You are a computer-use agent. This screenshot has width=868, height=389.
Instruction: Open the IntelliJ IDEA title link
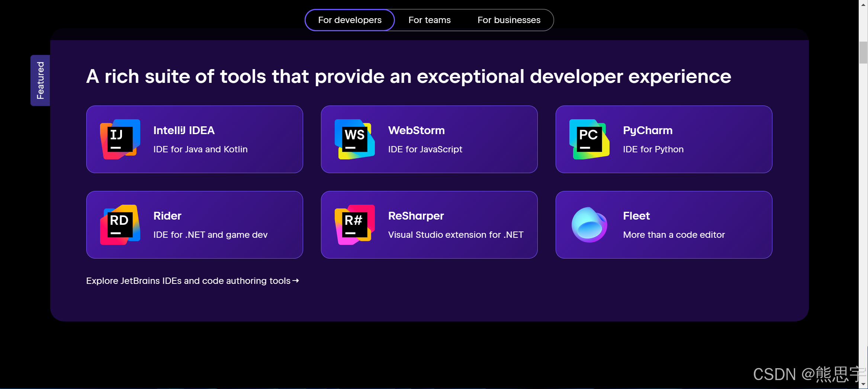(x=184, y=130)
